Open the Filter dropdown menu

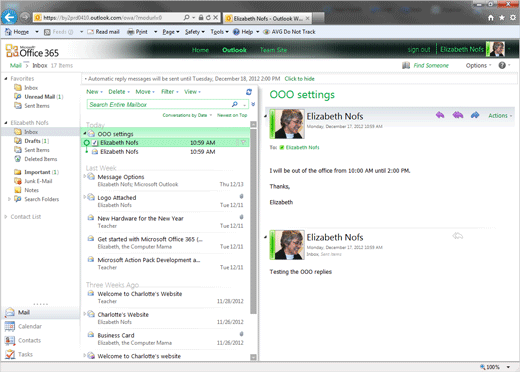pyautogui.click(x=170, y=92)
